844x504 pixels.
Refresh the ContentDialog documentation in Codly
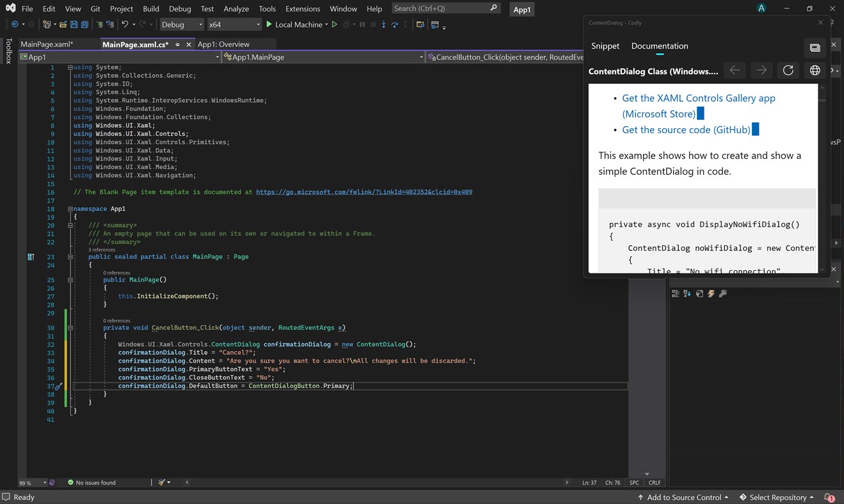[788, 70]
